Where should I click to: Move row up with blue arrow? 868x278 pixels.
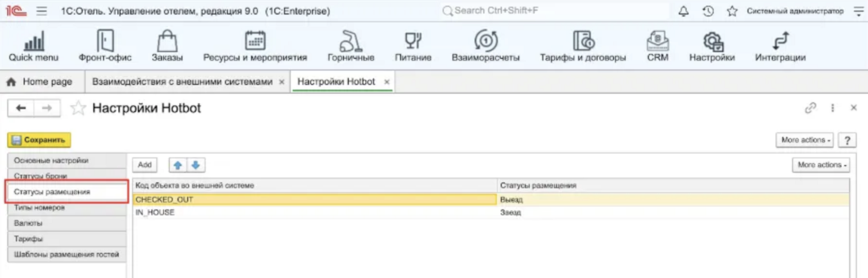178,165
